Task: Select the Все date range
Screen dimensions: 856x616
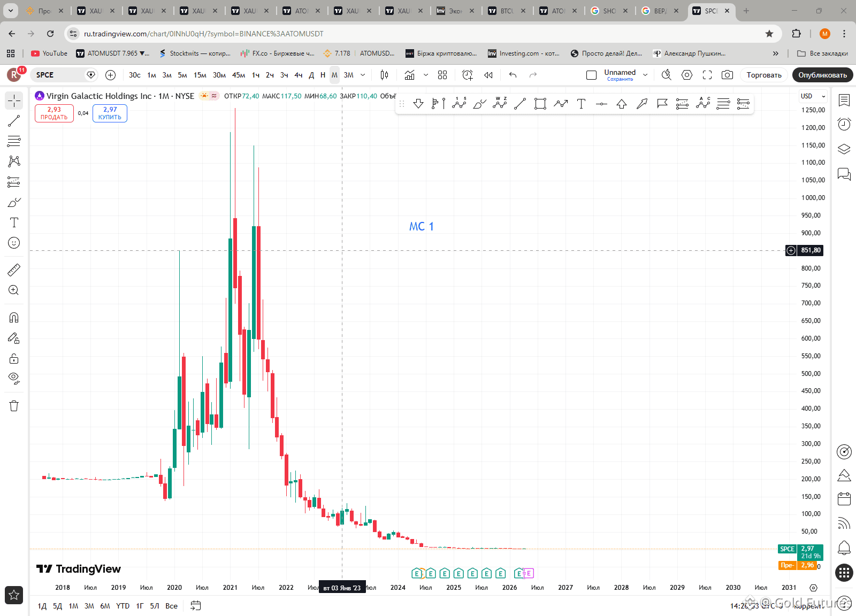Action: tap(171, 606)
